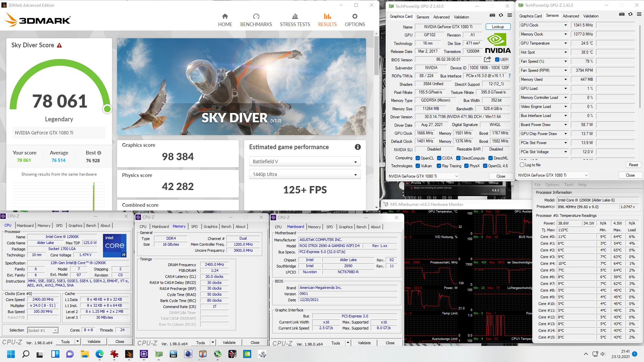
Task: Open the GPU Clock sensor dropdown
Action: point(566,25)
